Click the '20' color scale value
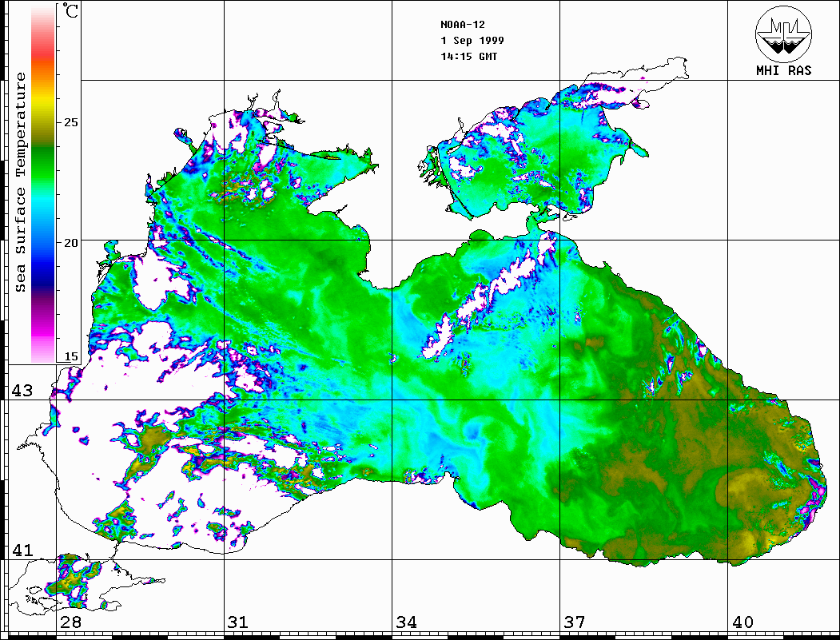The width and height of the screenshot is (840, 640). pos(71,243)
